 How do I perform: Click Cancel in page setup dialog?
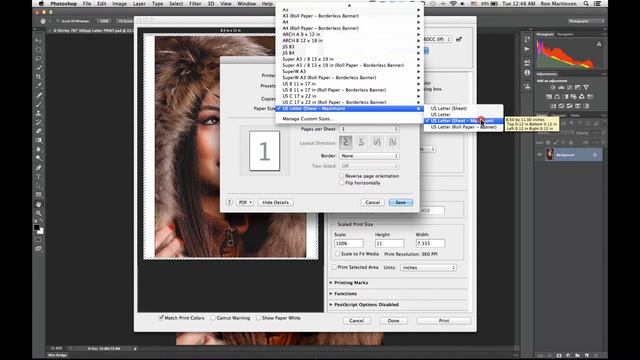tap(373, 202)
